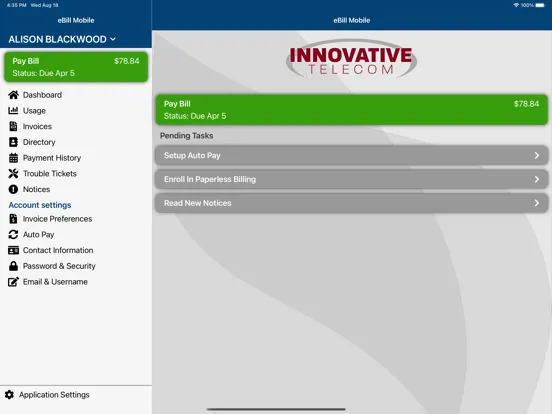
Task: Click the Directory address book icon
Action: [x=13, y=142]
